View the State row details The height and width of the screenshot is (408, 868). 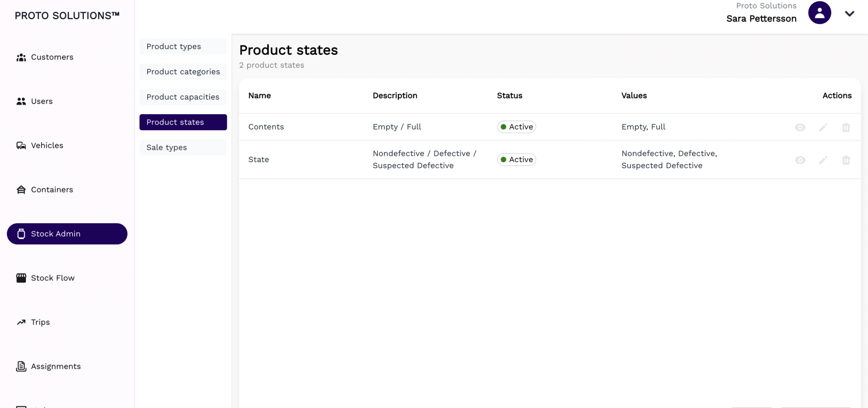[800, 160]
